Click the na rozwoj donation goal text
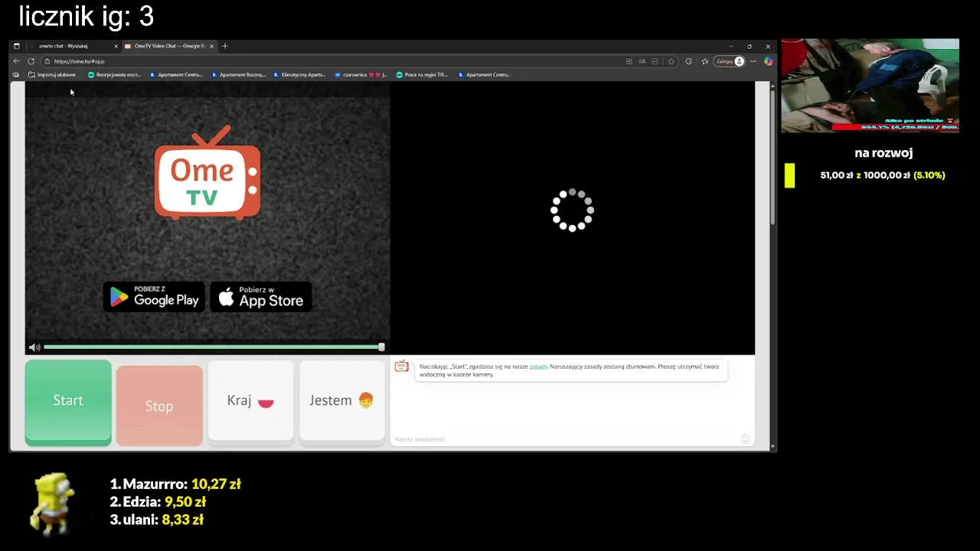 884,153
